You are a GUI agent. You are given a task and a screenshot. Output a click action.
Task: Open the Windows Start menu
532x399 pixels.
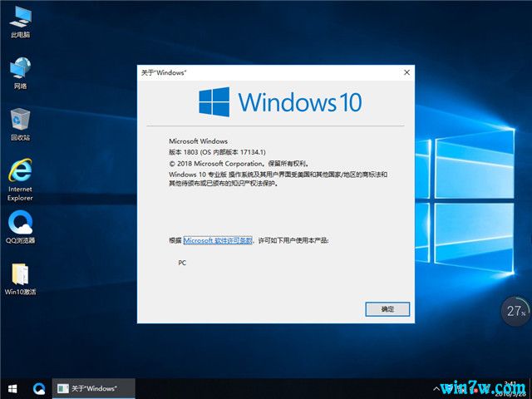(12, 388)
